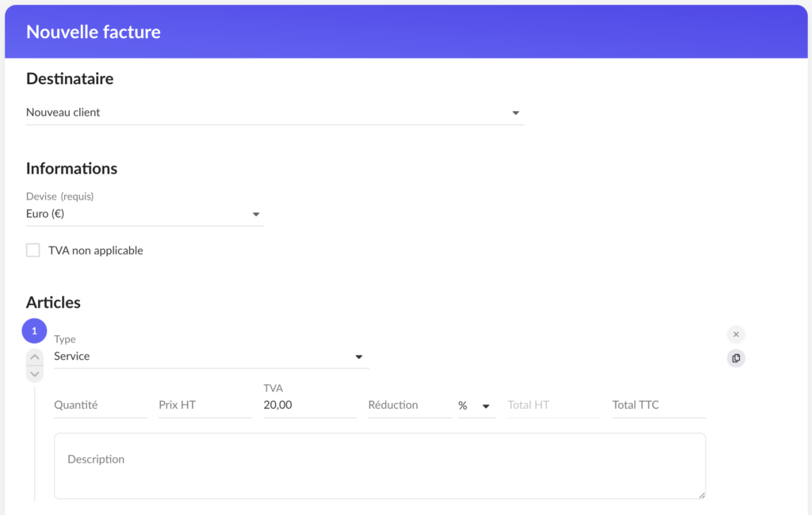Click the Nouvelle facture header title
The width and height of the screenshot is (812, 515).
tap(94, 32)
